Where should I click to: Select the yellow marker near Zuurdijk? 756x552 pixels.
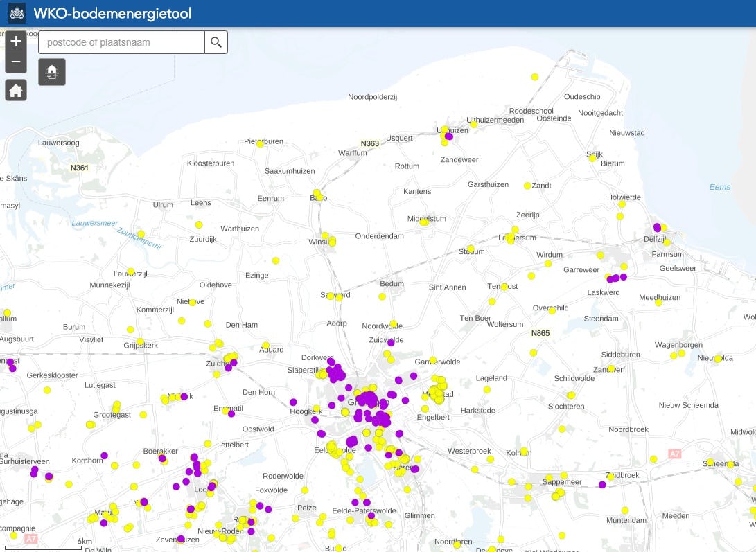[x=199, y=224]
